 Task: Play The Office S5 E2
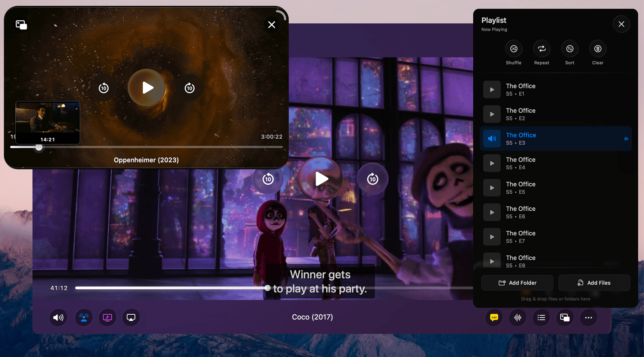(x=492, y=114)
